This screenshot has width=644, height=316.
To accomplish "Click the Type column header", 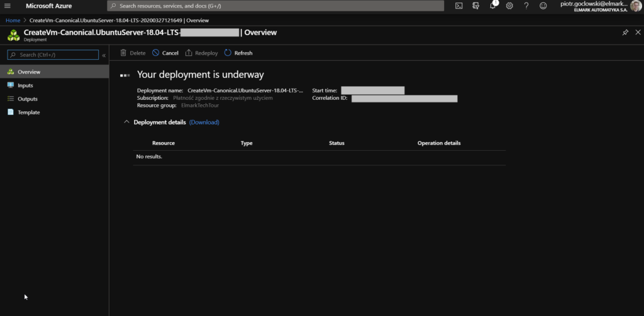I will 247,143.
